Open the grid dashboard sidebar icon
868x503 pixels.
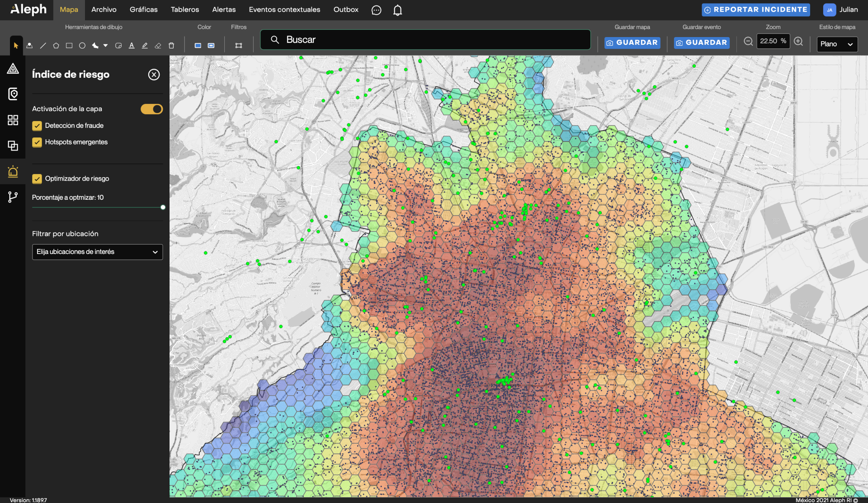(x=13, y=120)
